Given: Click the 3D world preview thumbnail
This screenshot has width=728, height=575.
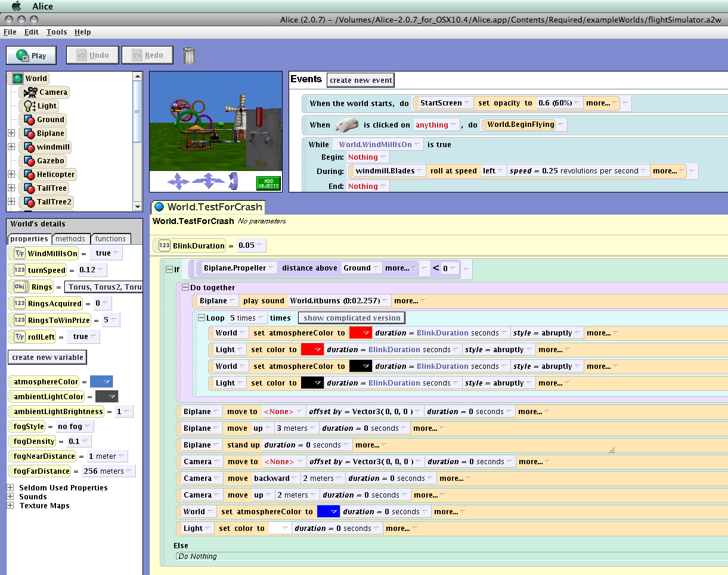Looking at the screenshot, I should 216,122.
